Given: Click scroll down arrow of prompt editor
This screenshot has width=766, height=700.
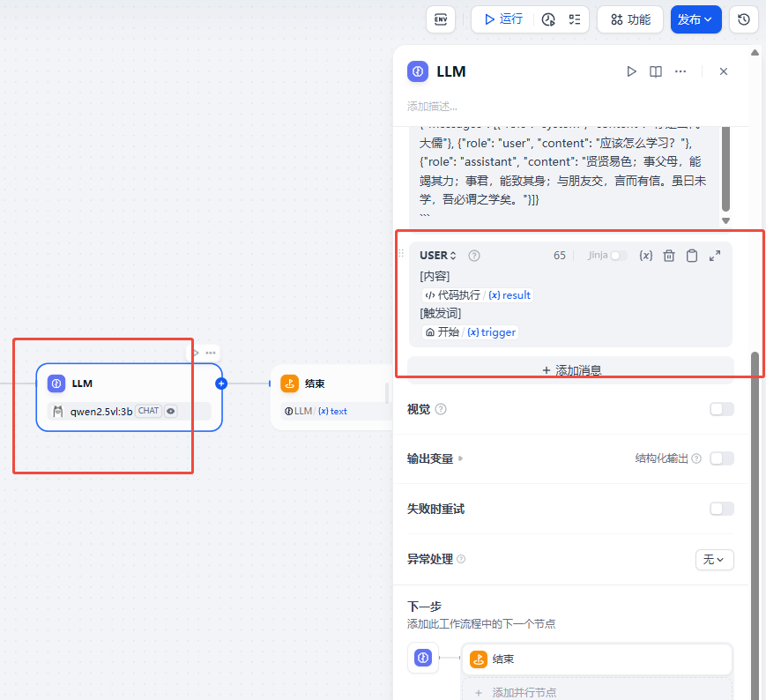Looking at the screenshot, I should click(726, 220).
